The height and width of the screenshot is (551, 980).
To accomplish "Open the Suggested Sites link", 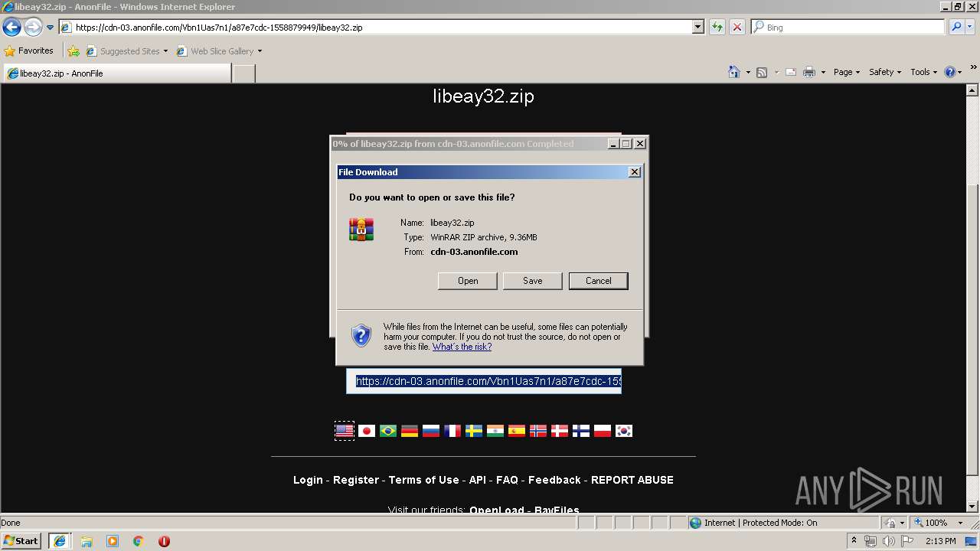I will tap(126, 51).
